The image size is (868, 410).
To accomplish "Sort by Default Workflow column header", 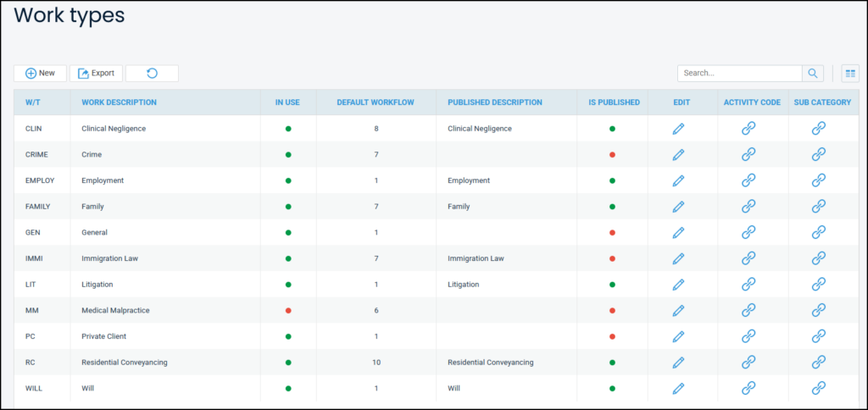I will coord(375,102).
